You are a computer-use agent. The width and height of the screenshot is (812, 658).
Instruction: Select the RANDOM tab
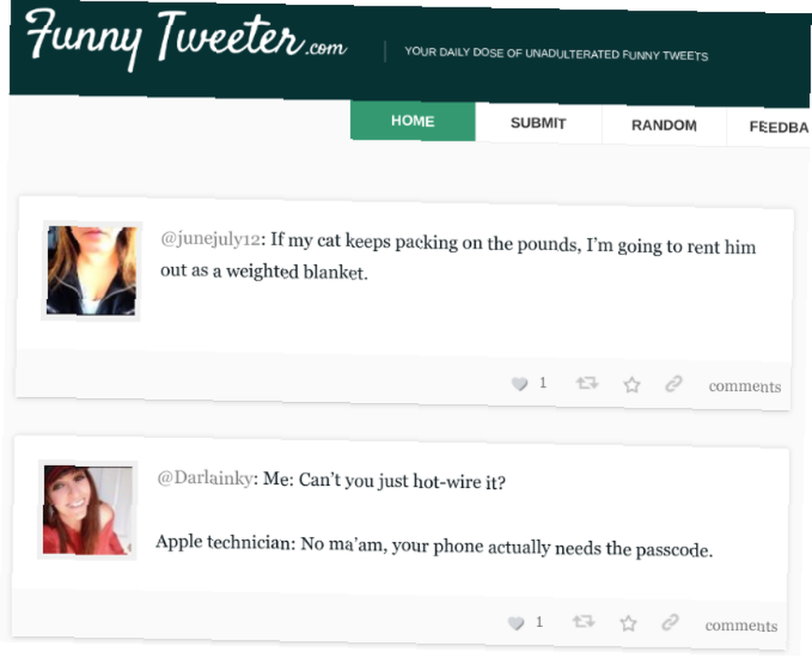tap(664, 125)
